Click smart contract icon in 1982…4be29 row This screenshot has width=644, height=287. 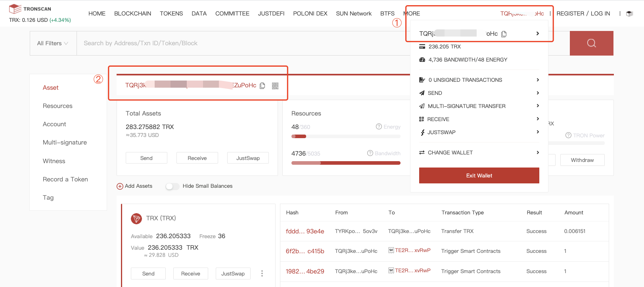(391, 271)
